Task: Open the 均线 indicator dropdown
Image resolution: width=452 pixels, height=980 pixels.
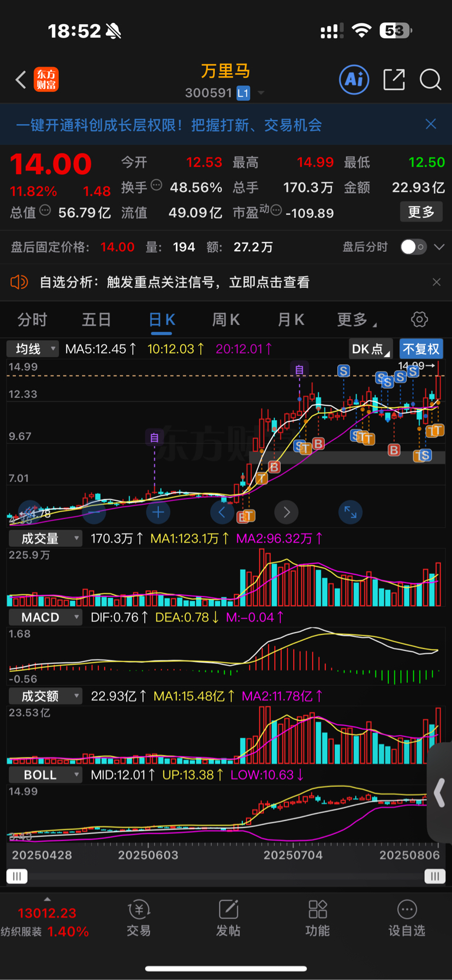Action: tap(33, 349)
